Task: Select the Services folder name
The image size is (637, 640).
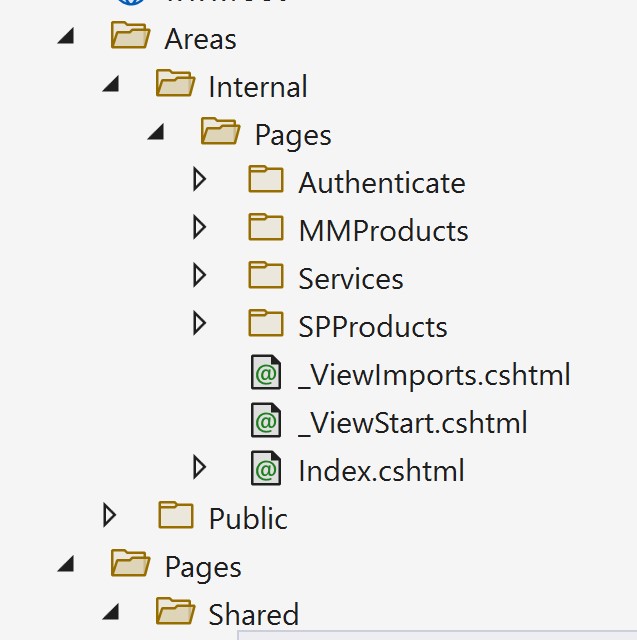Action: [x=351, y=279]
